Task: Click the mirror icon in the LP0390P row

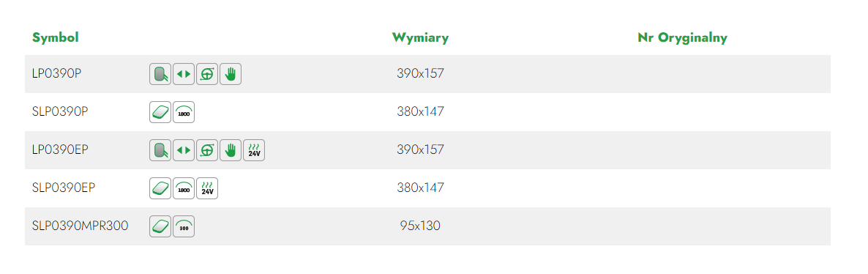Action: pyautogui.click(x=160, y=74)
